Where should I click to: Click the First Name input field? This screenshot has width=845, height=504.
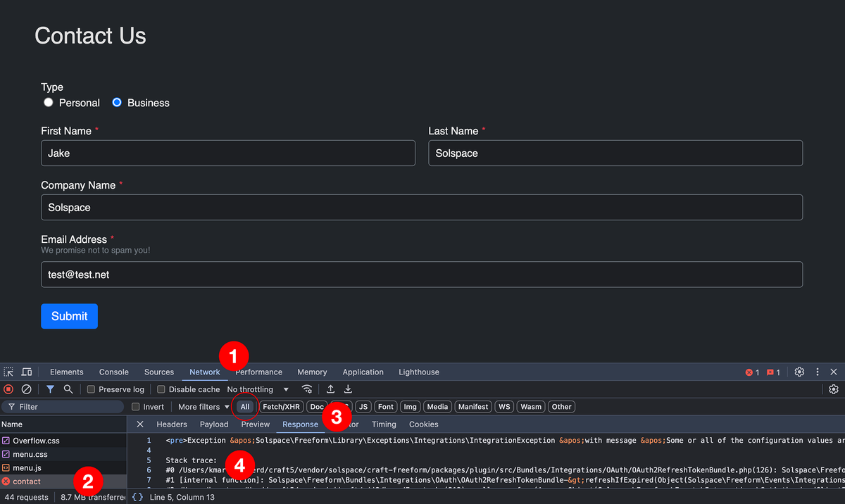tap(228, 153)
